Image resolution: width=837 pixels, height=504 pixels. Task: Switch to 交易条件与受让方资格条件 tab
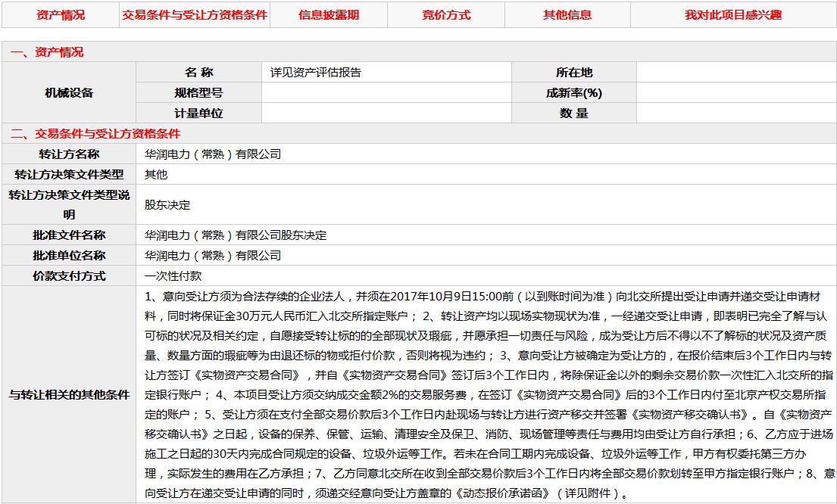pos(195,15)
